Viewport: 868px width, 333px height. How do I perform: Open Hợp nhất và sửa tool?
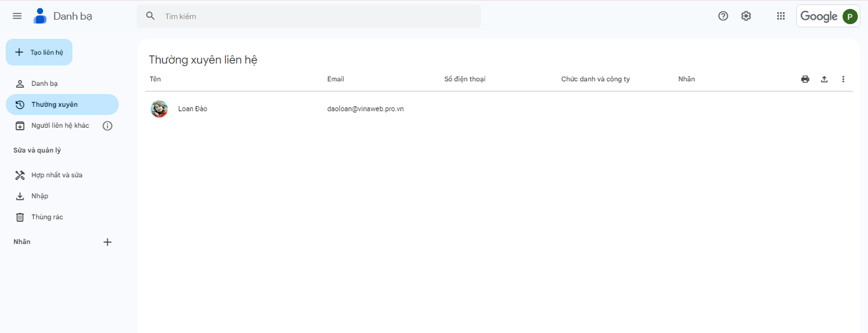pos(57,175)
